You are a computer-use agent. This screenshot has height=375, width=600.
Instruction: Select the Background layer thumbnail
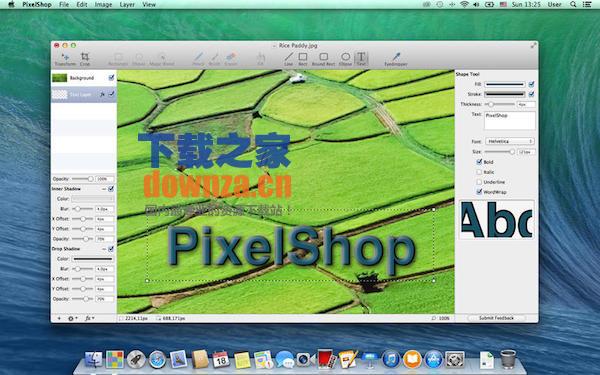point(60,78)
